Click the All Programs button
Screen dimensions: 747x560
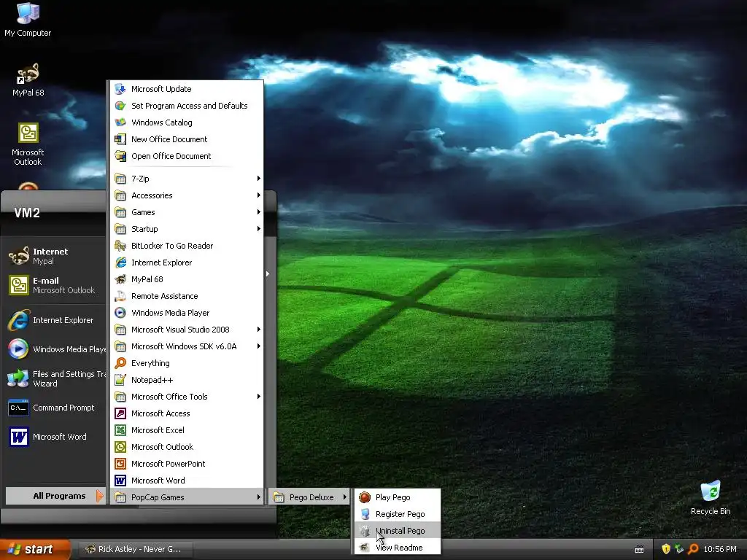(x=55, y=496)
